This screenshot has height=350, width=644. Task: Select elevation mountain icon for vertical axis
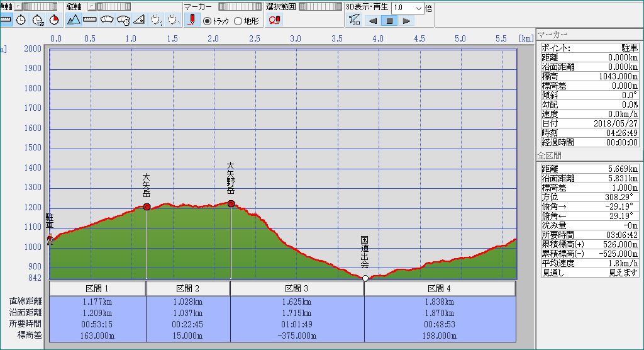click(x=73, y=20)
